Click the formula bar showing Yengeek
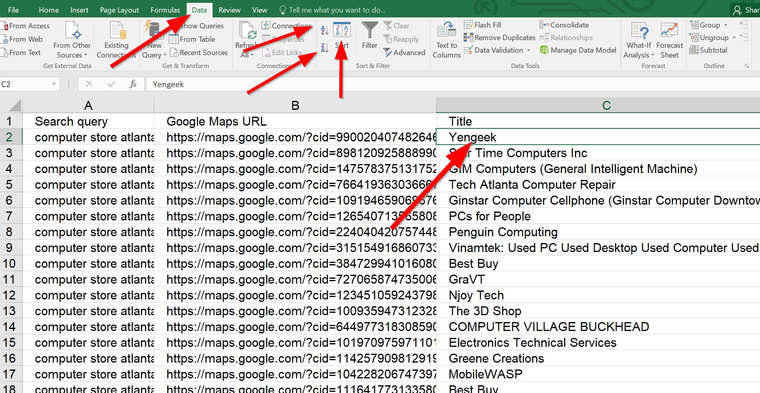Viewport: 760px width, 393px height. pos(453,84)
